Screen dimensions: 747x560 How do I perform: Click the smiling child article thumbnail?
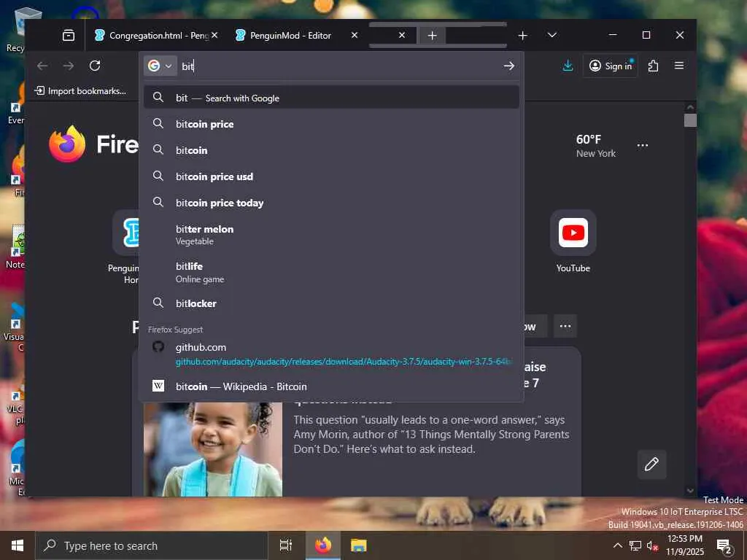(x=213, y=449)
